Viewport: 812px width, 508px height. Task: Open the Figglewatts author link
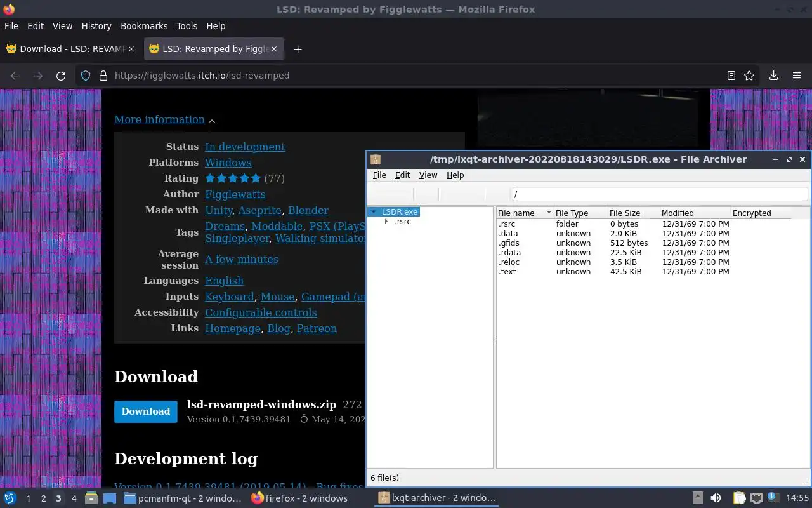point(235,194)
